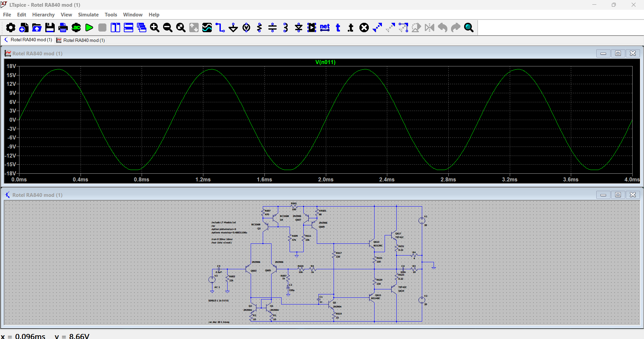Save the schematic with the floppy icon
The width and height of the screenshot is (644, 339).
[50, 27]
